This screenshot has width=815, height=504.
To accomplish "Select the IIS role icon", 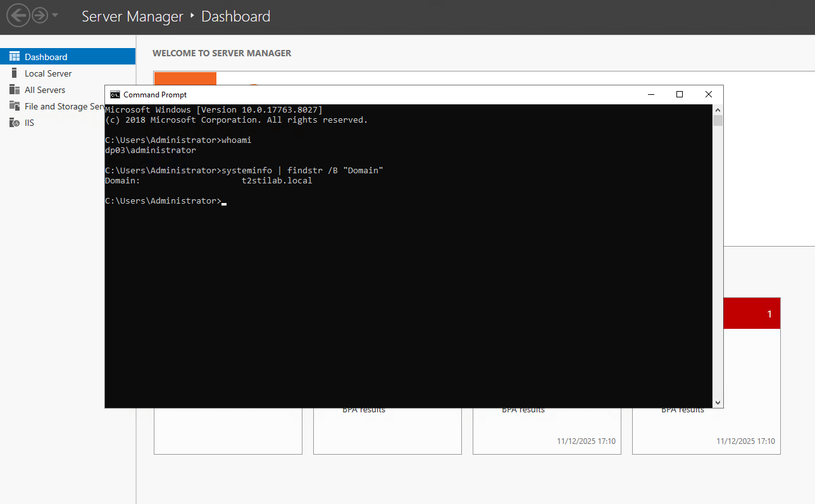I will 14,123.
